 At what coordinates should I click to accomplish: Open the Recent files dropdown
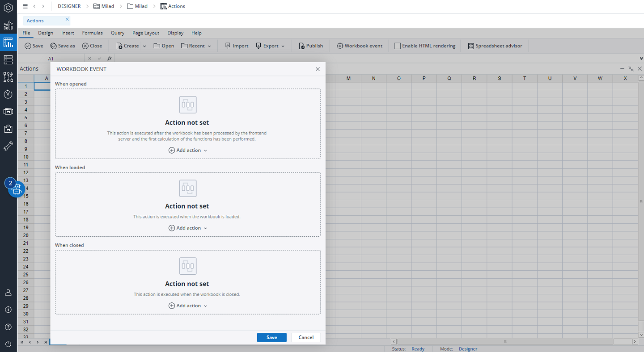tap(196, 46)
